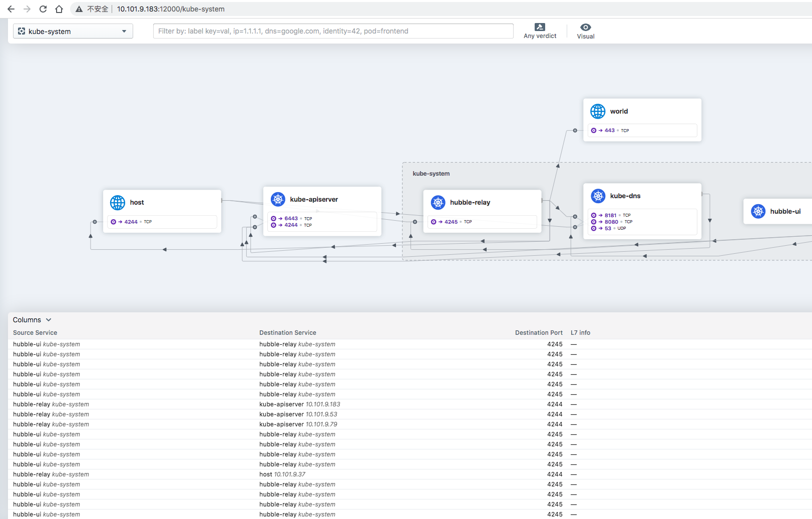Focus the flow filter input field
The width and height of the screenshot is (812, 519).
click(333, 31)
